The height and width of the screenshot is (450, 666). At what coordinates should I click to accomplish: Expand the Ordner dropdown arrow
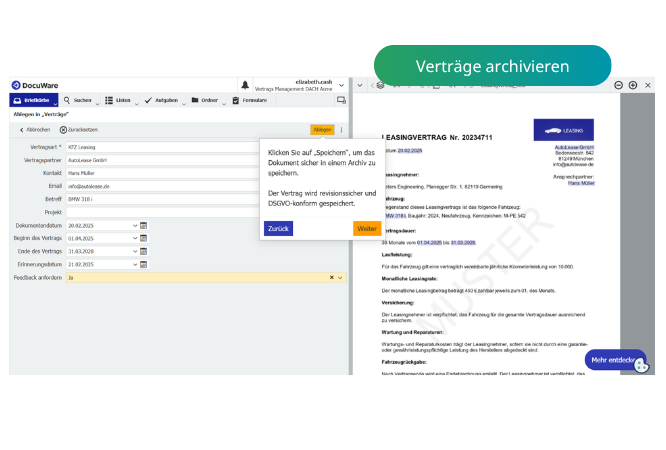[x=224, y=104]
